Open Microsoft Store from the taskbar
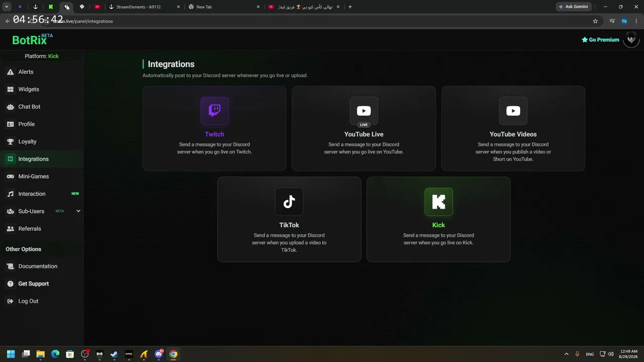Screen dimensions: 644x362 [x=70, y=354]
